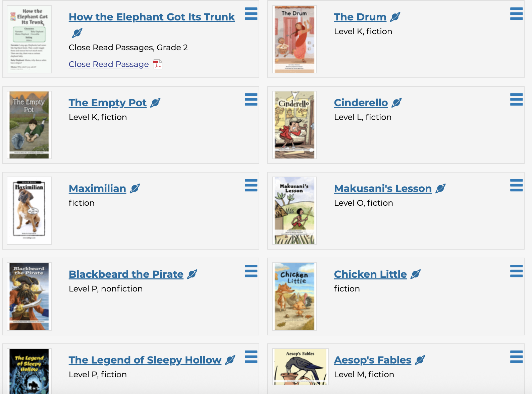Click the planet icon next to Cinderello
The height and width of the screenshot is (394, 532).
tap(396, 103)
